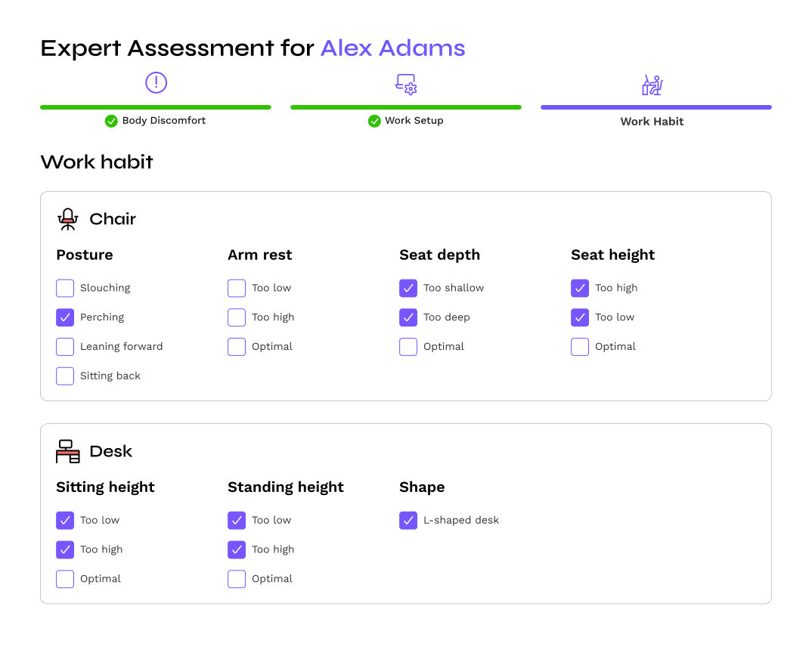Screen dimensions: 812x662
Task: Click the Work Setup monitor-gear icon
Action: (406, 84)
